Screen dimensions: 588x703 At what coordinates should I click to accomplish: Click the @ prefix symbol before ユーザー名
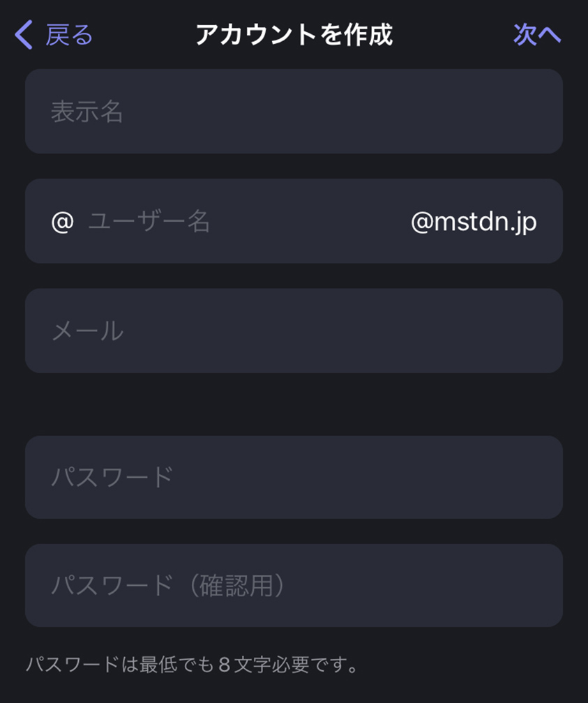[62, 221]
